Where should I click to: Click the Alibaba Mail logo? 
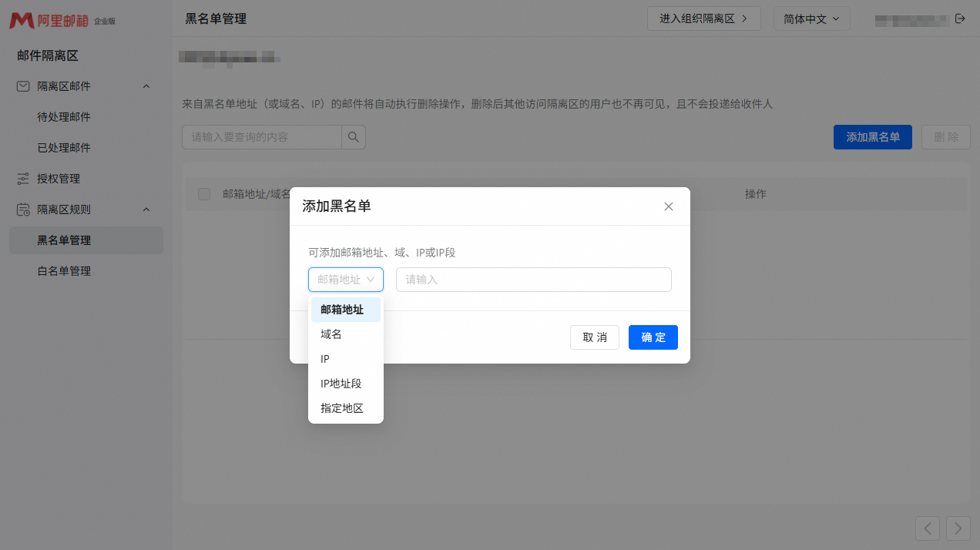tap(62, 21)
